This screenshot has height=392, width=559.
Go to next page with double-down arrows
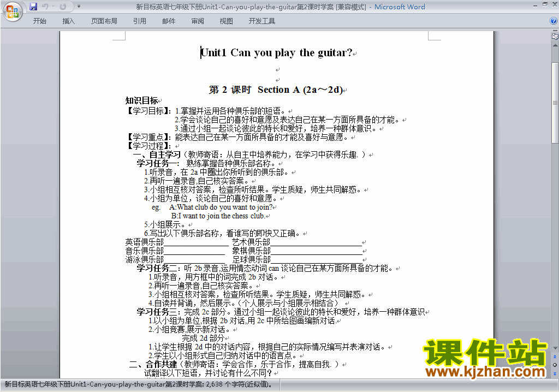tap(555, 373)
